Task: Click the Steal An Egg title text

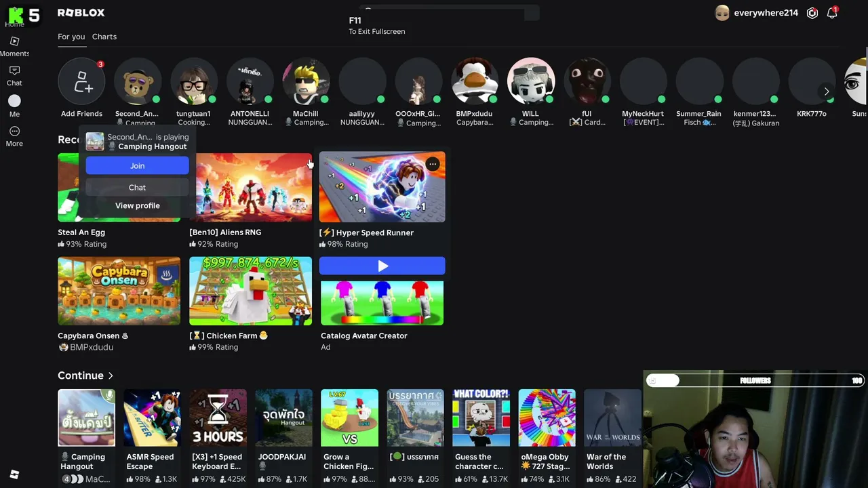Action: (81, 232)
